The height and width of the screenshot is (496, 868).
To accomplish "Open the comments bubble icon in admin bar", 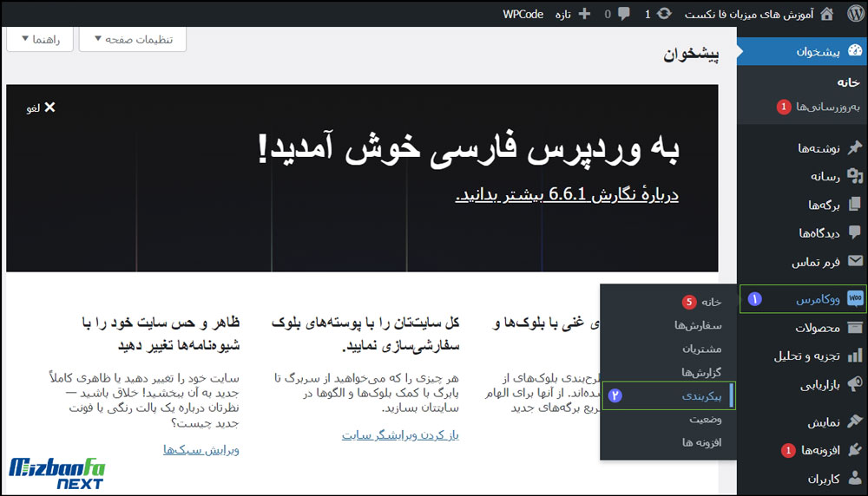I will pyautogui.click(x=624, y=14).
